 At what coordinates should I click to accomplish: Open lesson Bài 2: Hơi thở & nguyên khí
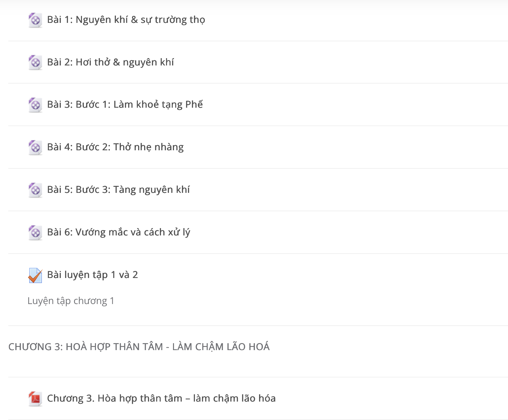[x=110, y=62]
